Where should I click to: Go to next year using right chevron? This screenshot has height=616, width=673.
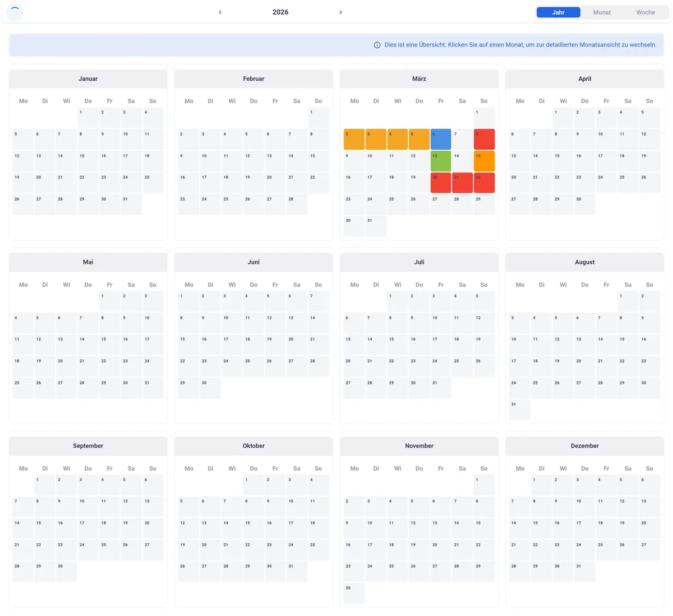point(340,12)
